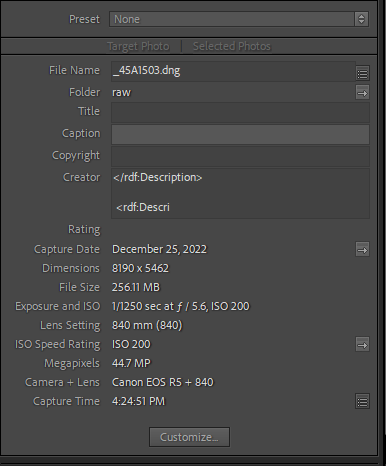This screenshot has width=386, height=466.
Task: Click the capture date December 25, 2022
Action: [x=159, y=249]
